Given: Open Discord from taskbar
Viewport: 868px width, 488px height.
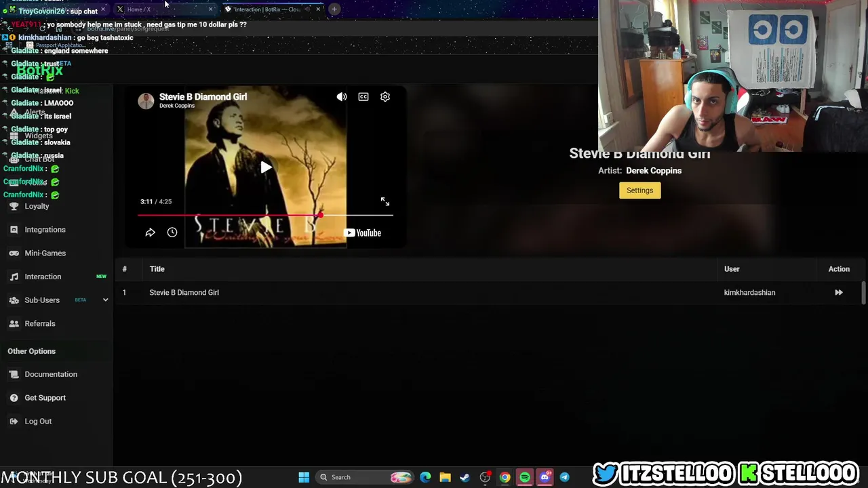Looking at the screenshot, I should pos(544,477).
